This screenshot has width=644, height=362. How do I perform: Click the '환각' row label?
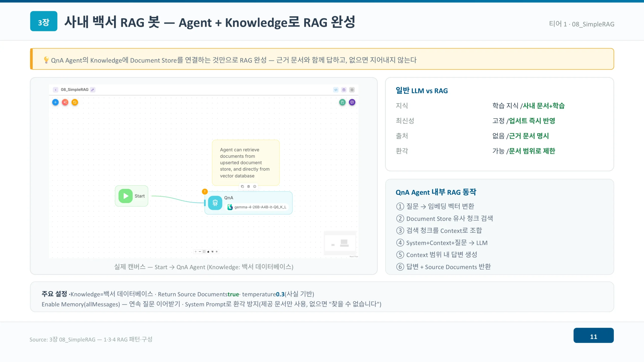(x=402, y=151)
